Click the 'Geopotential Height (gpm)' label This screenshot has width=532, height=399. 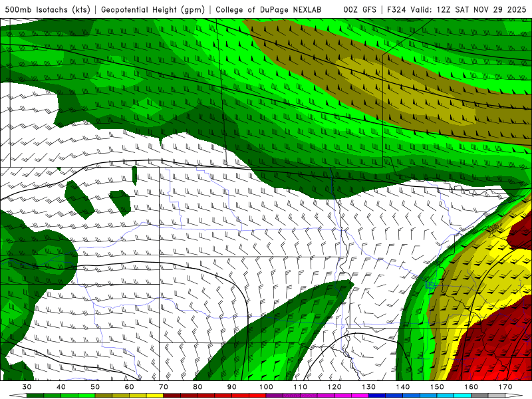153,9
